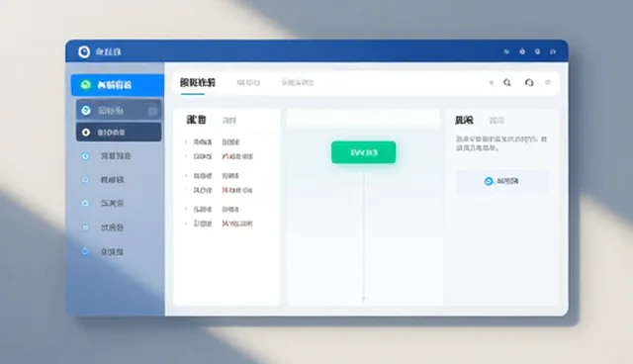Switch to the underlined active top tab

pos(198,83)
